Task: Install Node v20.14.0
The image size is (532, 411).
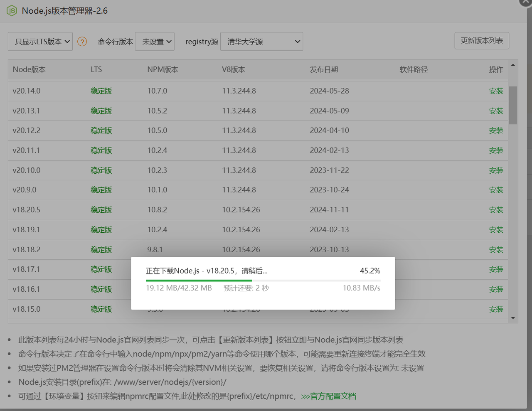Action: pos(496,91)
